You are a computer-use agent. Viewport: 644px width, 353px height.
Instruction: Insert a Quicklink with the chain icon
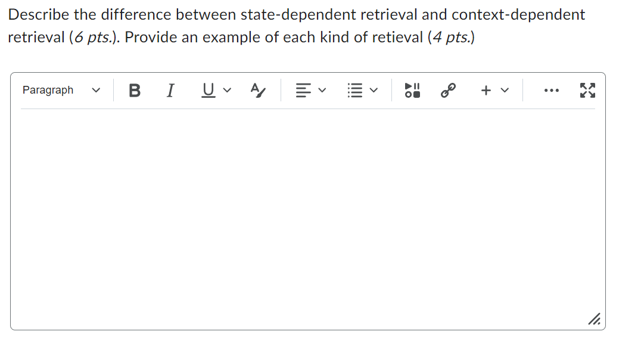pyautogui.click(x=447, y=90)
